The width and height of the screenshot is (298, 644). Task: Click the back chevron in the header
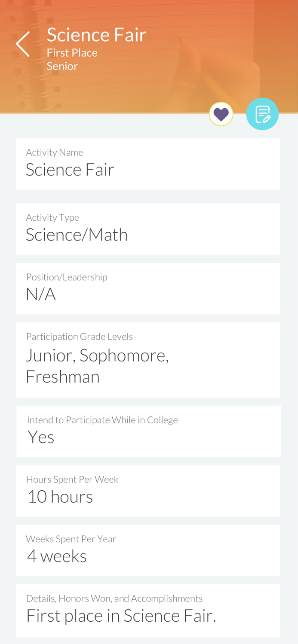tap(22, 42)
